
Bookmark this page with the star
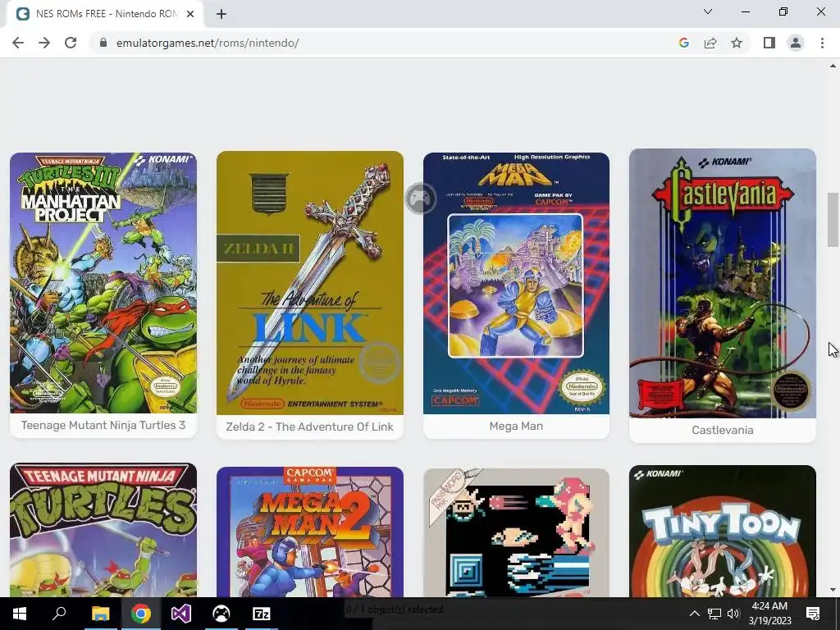pos(737,43)
